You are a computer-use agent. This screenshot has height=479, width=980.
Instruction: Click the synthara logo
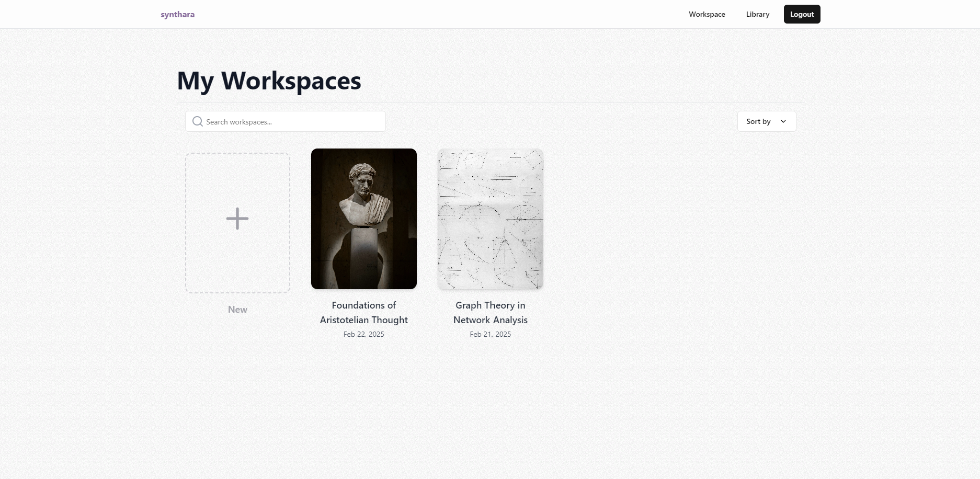[177, 14]
